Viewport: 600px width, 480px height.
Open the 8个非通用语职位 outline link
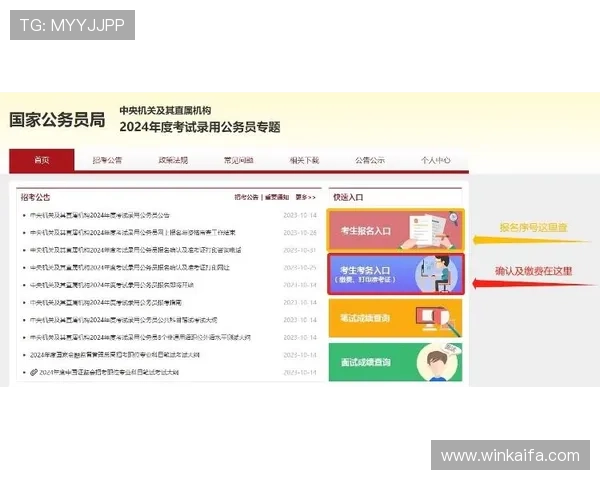140,337
